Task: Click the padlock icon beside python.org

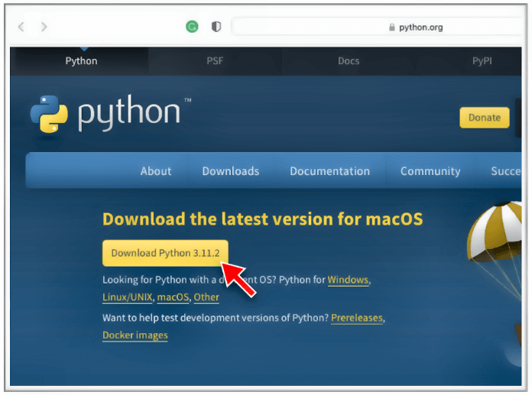Action: tap(392, 28)
